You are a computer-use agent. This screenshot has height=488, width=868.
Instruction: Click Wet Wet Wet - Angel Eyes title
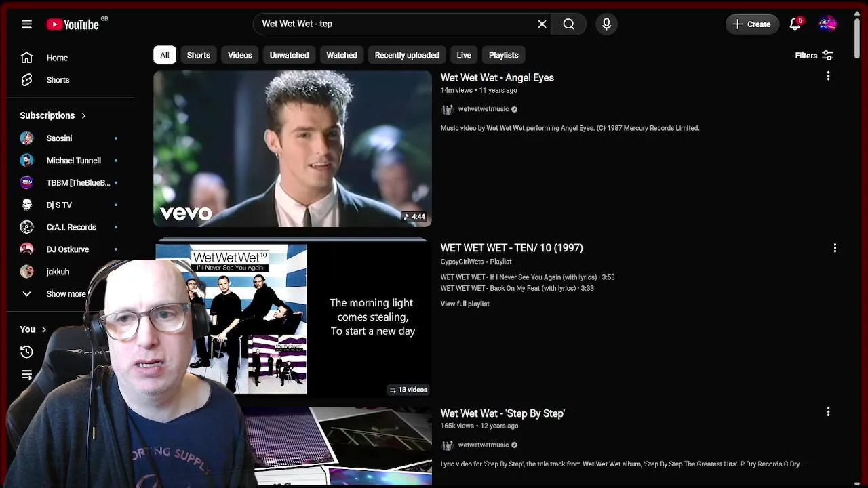coord(497,77)
